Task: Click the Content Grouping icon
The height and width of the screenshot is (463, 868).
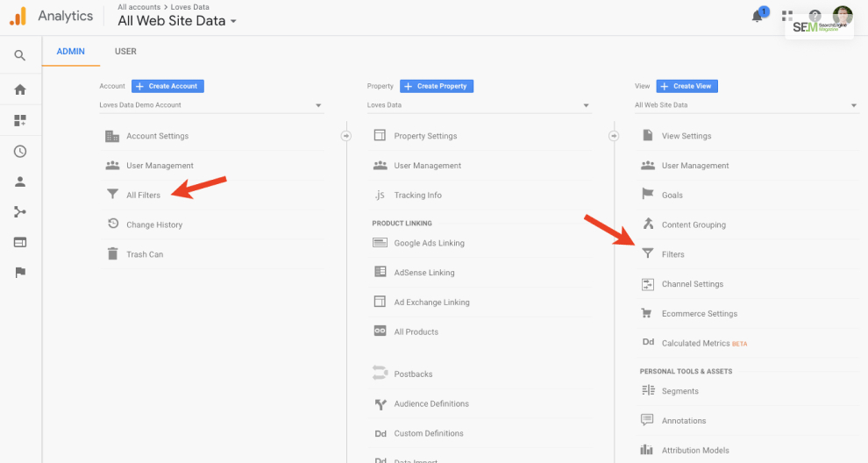Action: [x=648, y=224]
